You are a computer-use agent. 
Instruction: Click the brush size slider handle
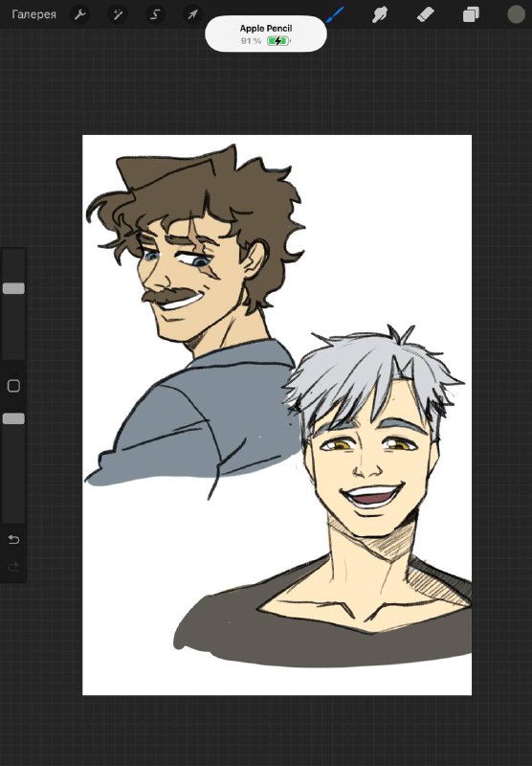(13, 288)
